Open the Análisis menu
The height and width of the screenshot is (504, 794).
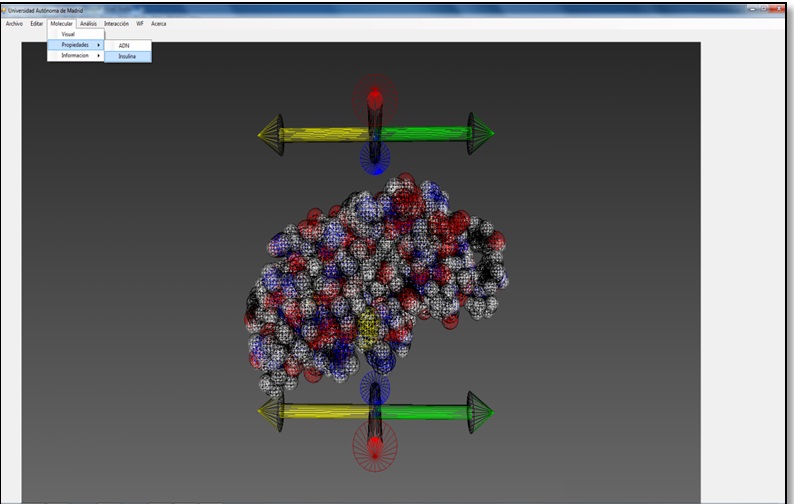tap(88, 24)
